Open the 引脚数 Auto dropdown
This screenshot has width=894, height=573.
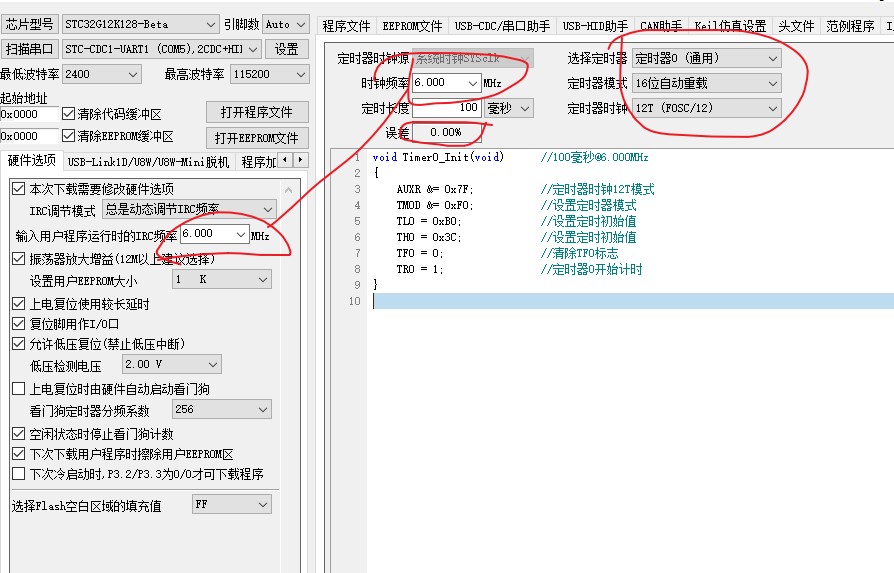point(286,25)
